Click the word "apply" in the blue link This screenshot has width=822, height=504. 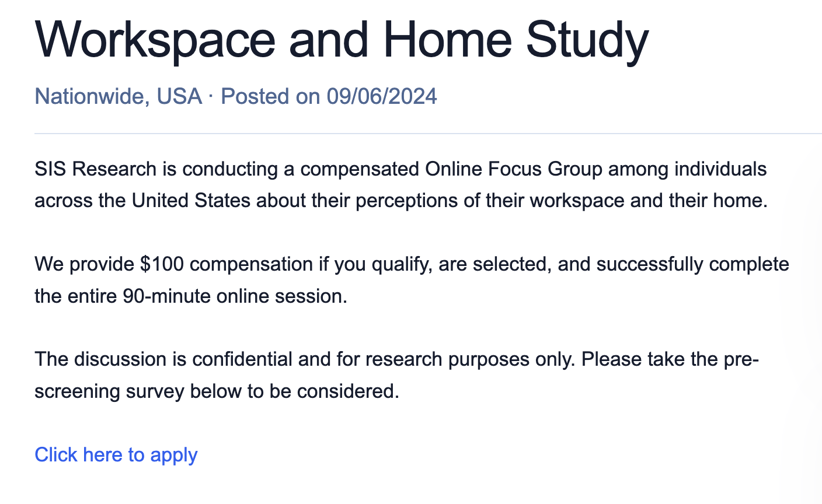174,455
